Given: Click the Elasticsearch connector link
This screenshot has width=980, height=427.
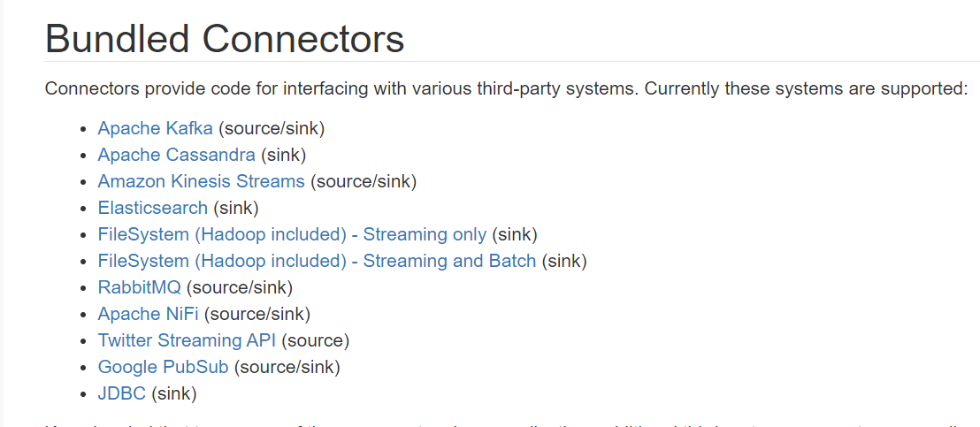Looking at the screenshot, I should [x=152, y=208].
